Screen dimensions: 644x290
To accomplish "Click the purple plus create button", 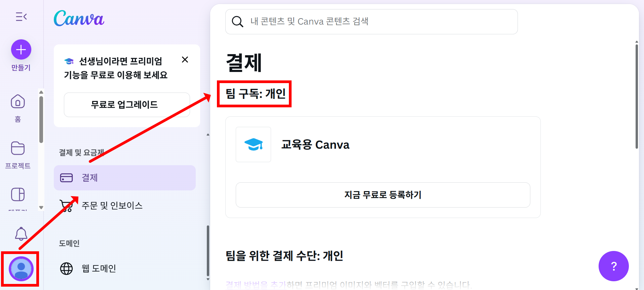I will click(x=21, y=50).
